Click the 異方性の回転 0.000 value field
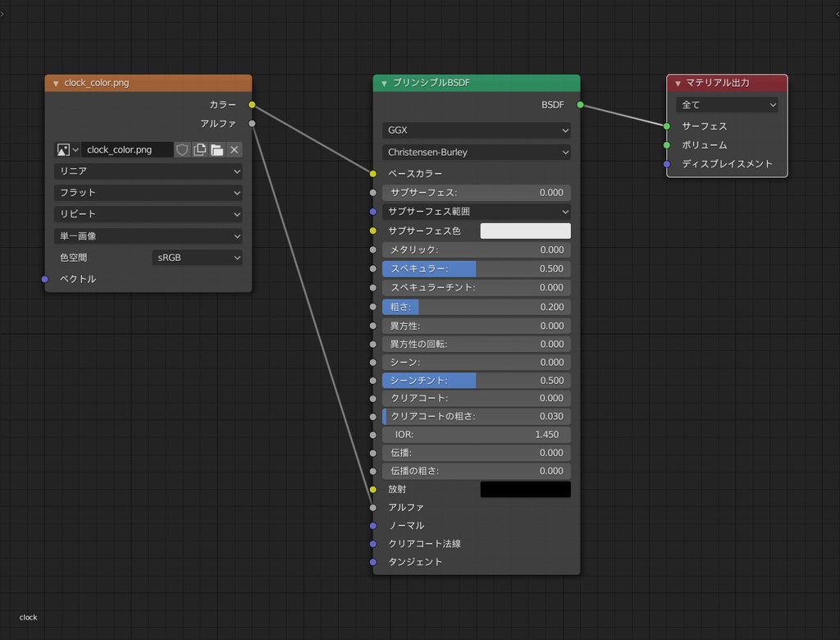 [477, 344]
